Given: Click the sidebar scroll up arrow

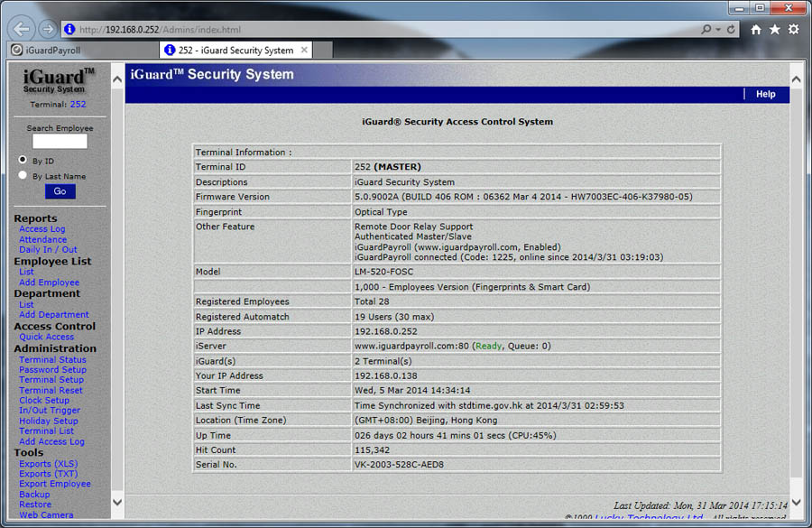Looking at the screenshot, I should 117,79.
